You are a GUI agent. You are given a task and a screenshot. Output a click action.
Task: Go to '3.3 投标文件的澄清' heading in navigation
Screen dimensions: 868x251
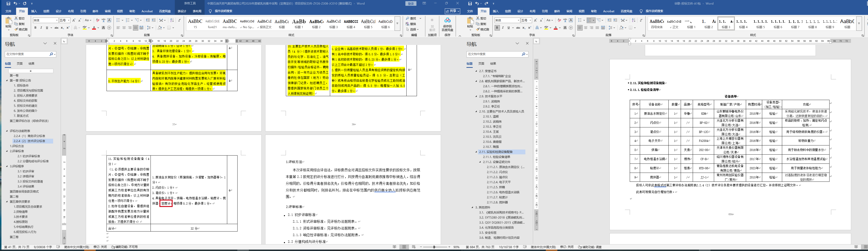30,181
